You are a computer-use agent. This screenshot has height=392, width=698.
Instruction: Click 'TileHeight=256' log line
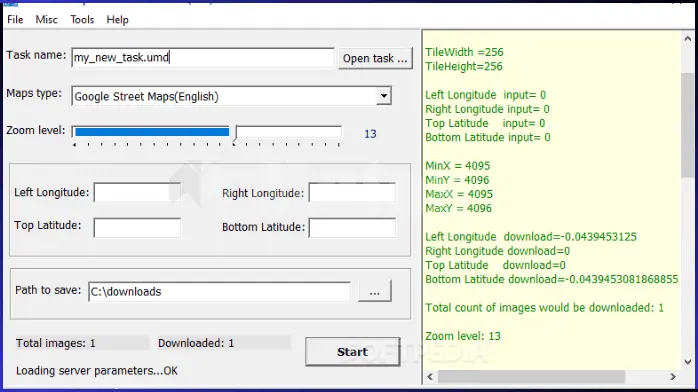(464, 66)
